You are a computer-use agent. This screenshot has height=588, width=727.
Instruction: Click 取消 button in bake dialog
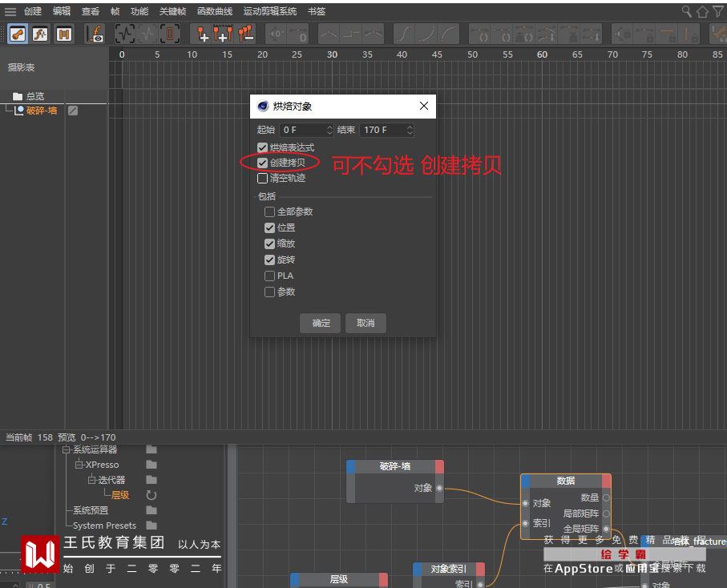click(x=366, y=323)
